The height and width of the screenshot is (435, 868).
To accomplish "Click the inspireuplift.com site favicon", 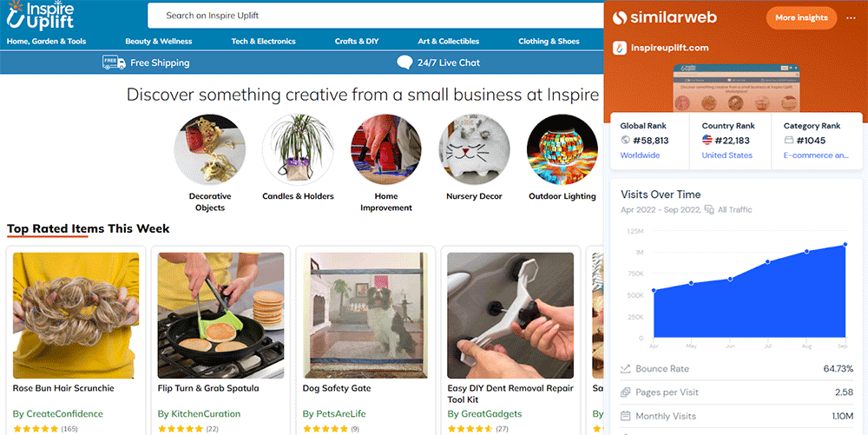I will [620, 48].
